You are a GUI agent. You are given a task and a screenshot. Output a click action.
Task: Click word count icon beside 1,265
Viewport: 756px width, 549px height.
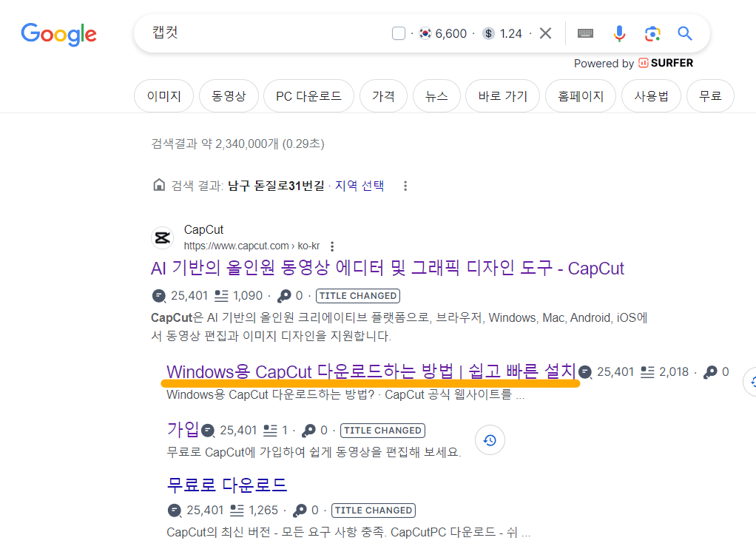pos(237,511)
